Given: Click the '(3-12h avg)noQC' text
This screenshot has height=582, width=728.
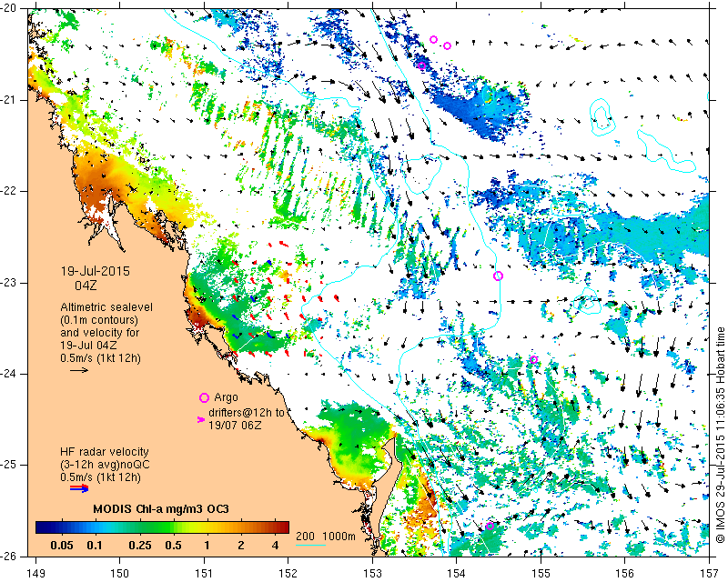Looking at the screenshot, I should pyautogui.click(x=105, y=464).
